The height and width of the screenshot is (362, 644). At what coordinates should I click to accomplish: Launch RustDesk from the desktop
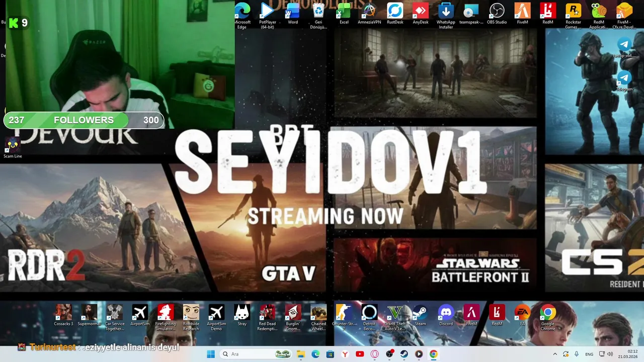(x=395, y=13)
